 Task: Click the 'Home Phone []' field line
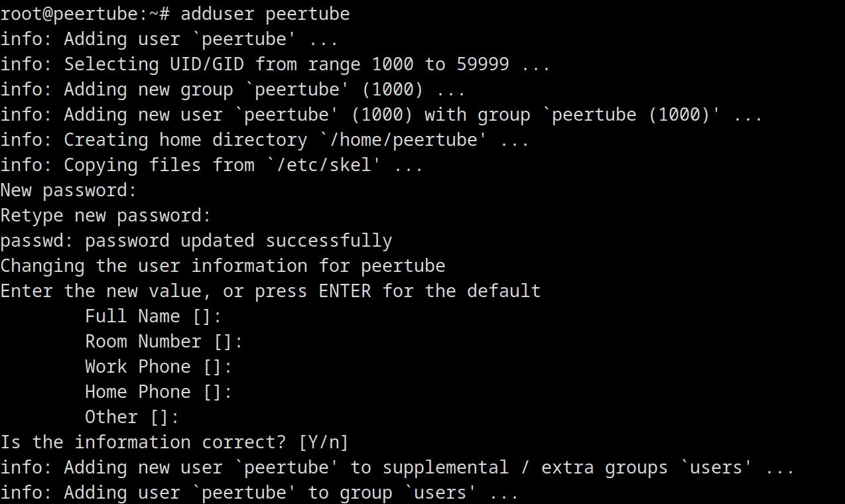point(159,392)
